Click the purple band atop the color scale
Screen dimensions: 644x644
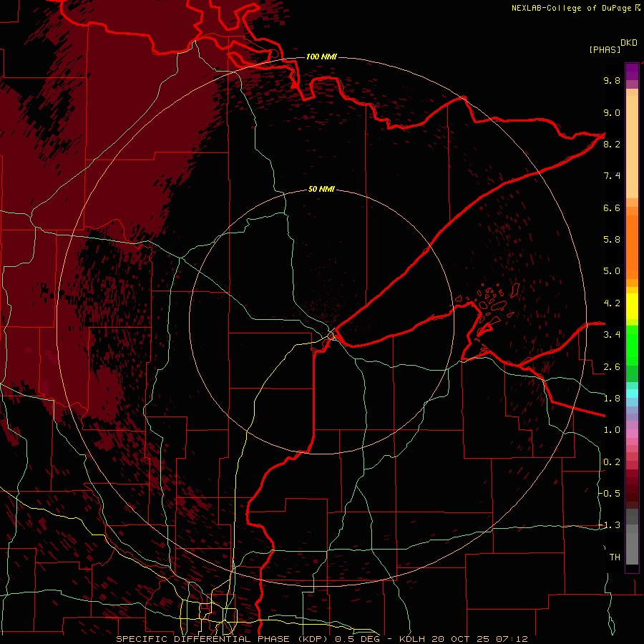[632, 72]
